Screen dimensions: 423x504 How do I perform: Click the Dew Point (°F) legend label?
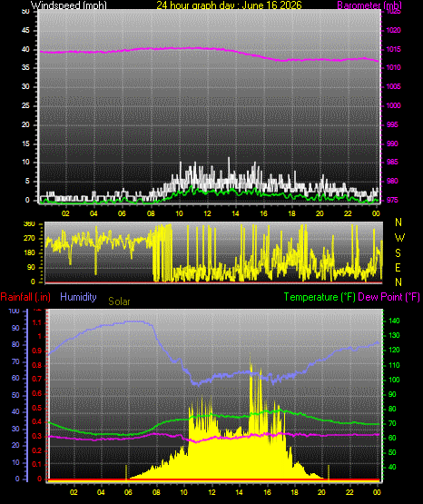point(389,297)
